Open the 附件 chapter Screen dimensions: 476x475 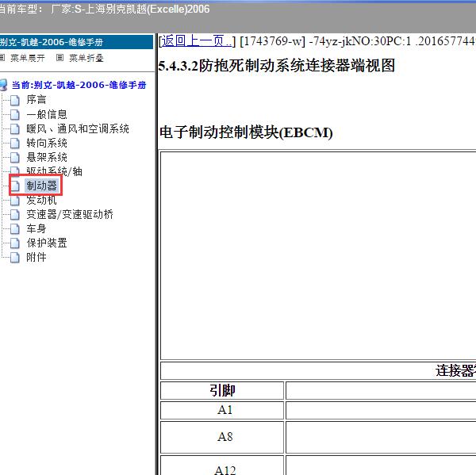(x=36, y=257)
